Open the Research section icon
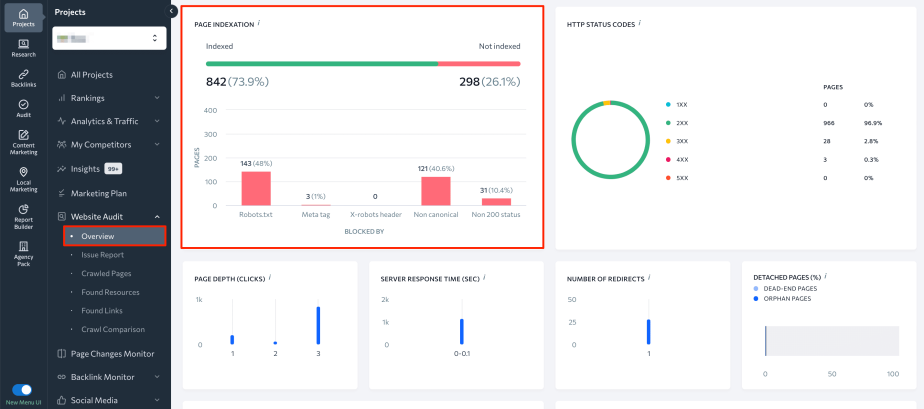This screenshot has height=409, width=924. 23,48
